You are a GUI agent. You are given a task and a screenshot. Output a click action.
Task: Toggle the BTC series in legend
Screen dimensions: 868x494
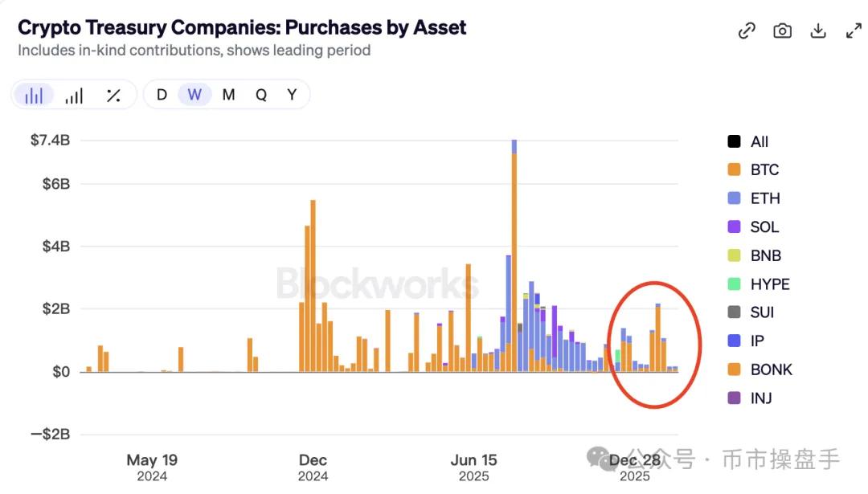(x=764, y=170)
